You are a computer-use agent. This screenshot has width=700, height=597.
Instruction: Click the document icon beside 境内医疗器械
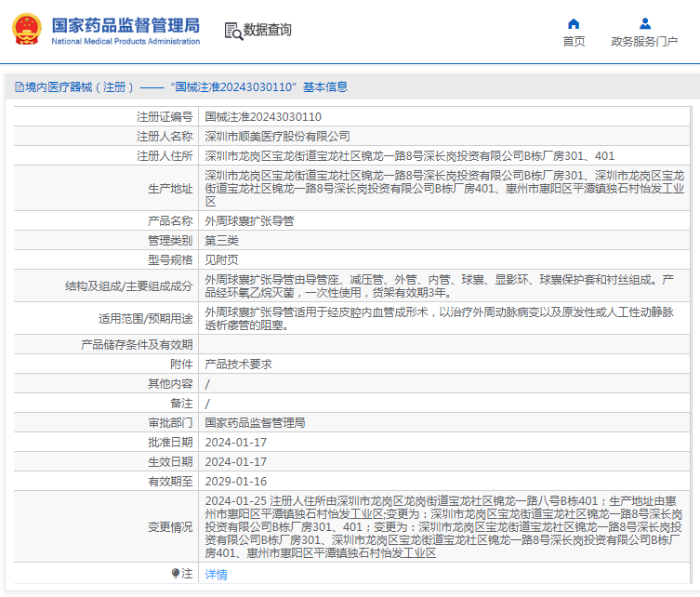click(x=20, y=86)
